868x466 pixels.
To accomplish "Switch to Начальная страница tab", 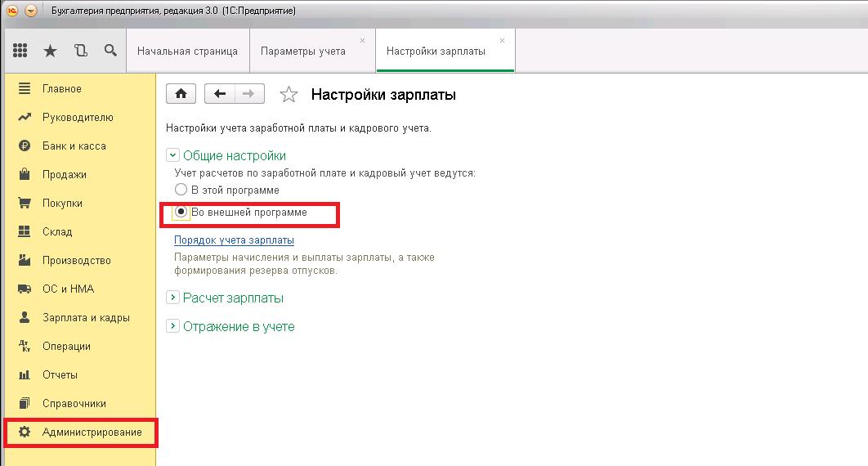I will [x=188, y=51].
